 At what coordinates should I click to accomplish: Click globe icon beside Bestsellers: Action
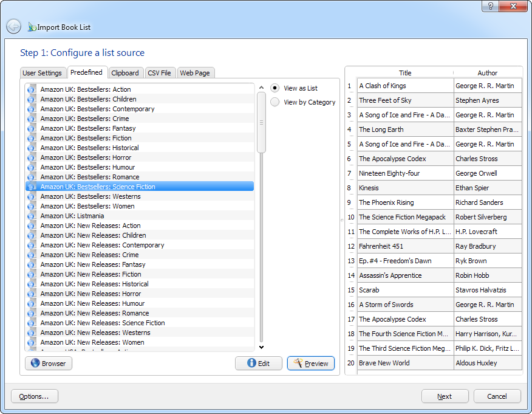(x=32, y=89)
